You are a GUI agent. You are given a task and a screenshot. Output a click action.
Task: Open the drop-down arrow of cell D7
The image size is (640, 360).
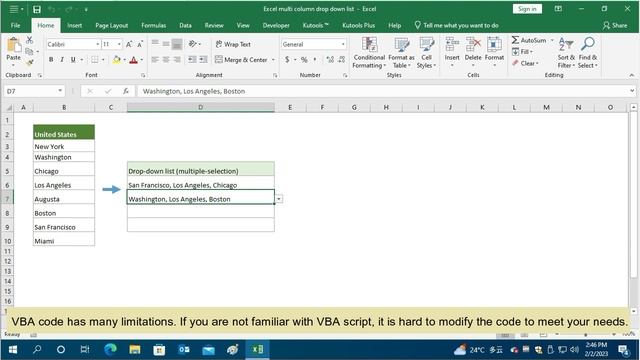pos(278,199)
